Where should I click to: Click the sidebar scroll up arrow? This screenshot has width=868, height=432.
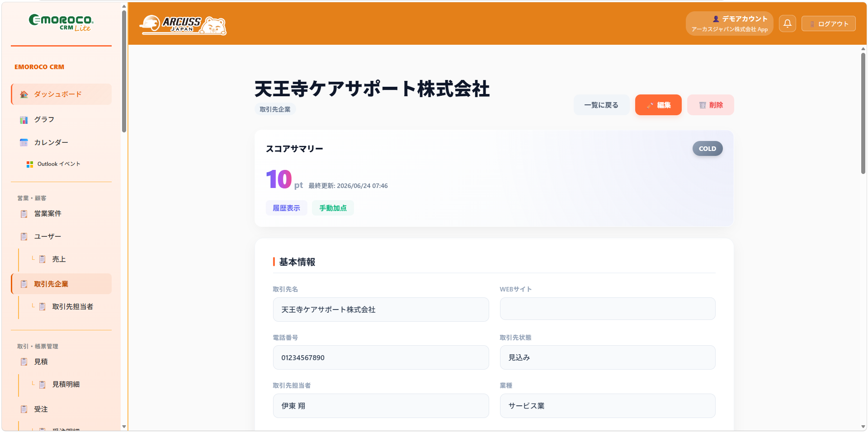point(124,6)
